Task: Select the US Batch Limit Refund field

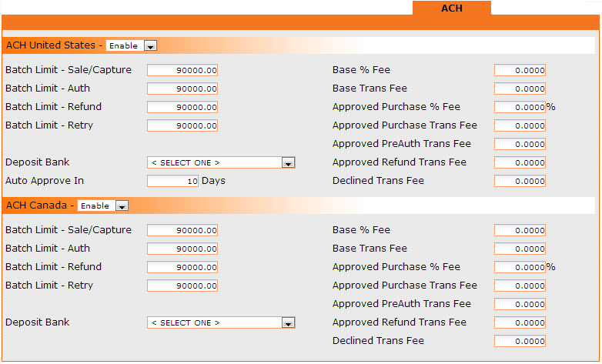Action: [x=182, y=108]
